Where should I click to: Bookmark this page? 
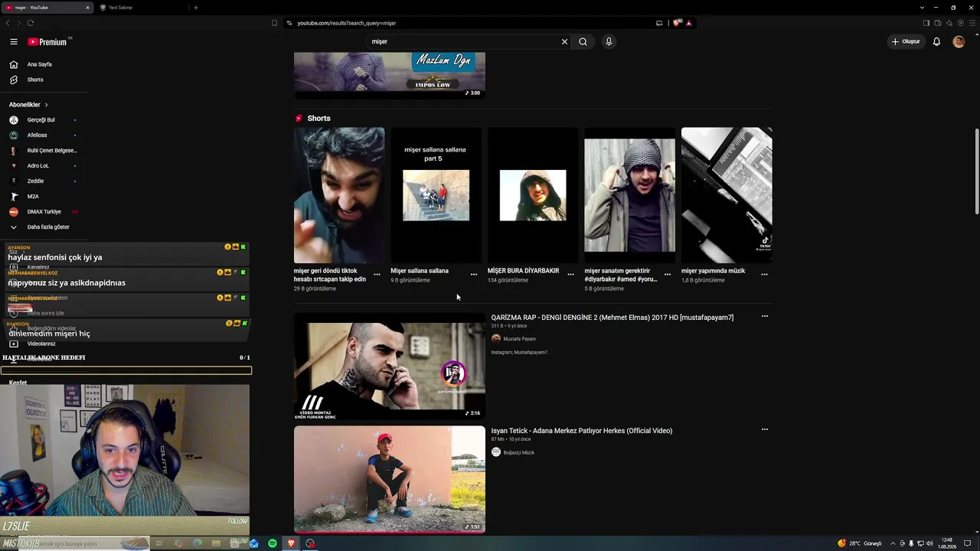click(274, 23)
